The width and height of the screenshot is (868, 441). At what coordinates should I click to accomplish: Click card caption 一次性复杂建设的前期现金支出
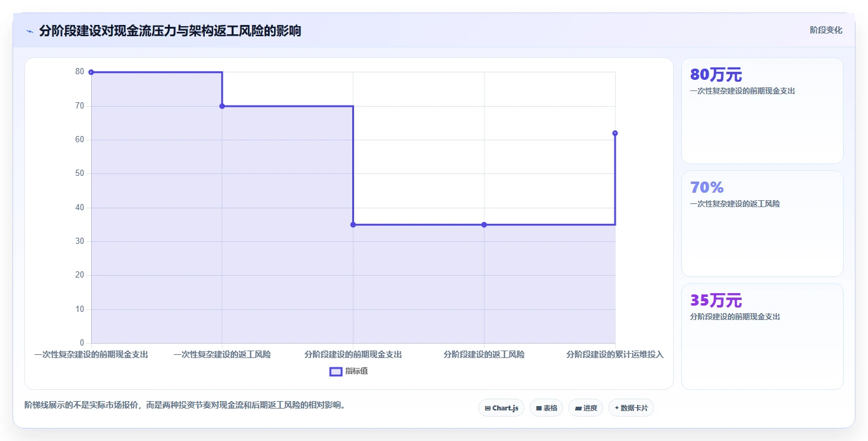tap(742, 91)
